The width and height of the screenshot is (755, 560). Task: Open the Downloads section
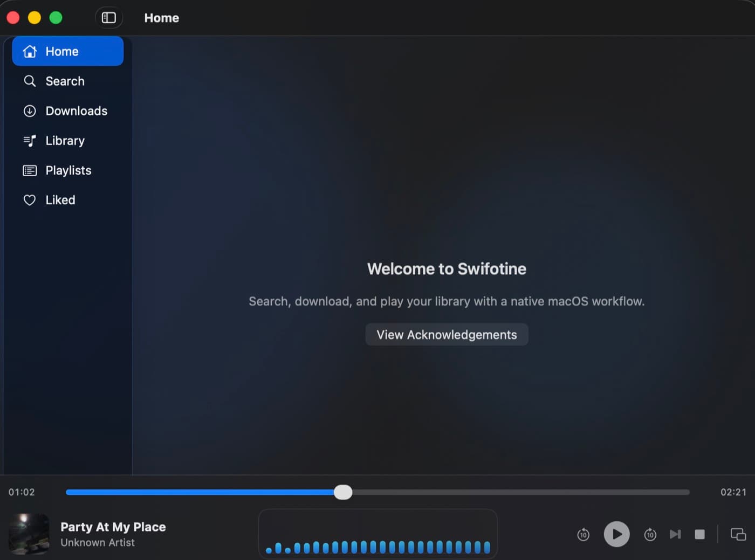pyautogui.click(x=76, y=111)
